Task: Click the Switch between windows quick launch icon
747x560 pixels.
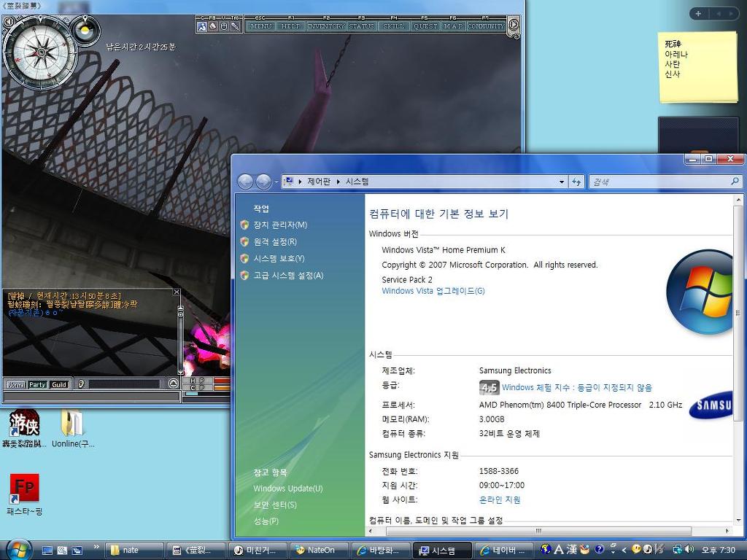Action: click(77, 551)
